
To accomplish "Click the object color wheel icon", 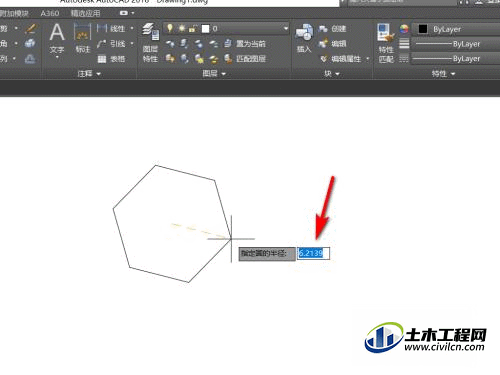I will pyautogui.click(x=404, y=29).
